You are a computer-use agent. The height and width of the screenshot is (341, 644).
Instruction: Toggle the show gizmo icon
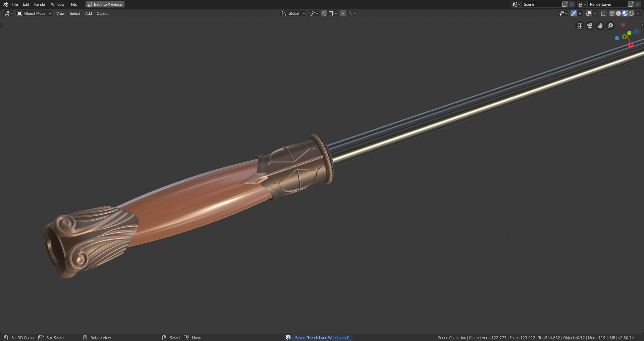(x=574, y=13)
